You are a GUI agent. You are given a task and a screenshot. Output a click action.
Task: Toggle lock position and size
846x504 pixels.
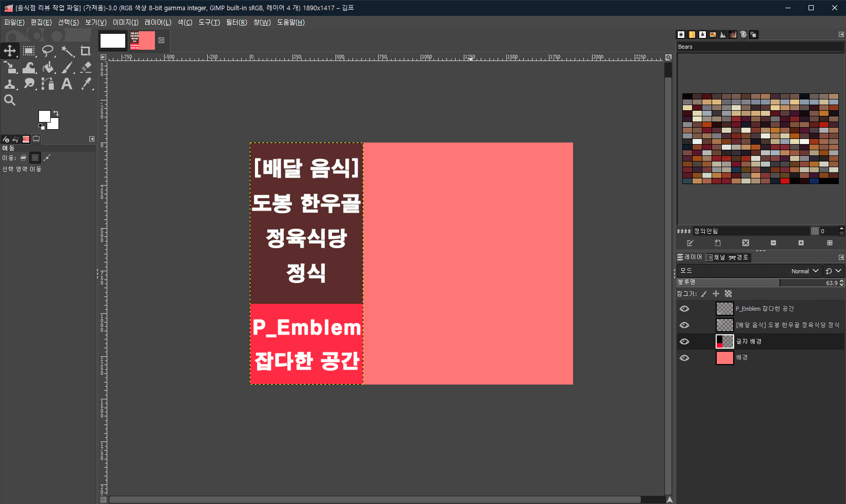pos(716,294)
